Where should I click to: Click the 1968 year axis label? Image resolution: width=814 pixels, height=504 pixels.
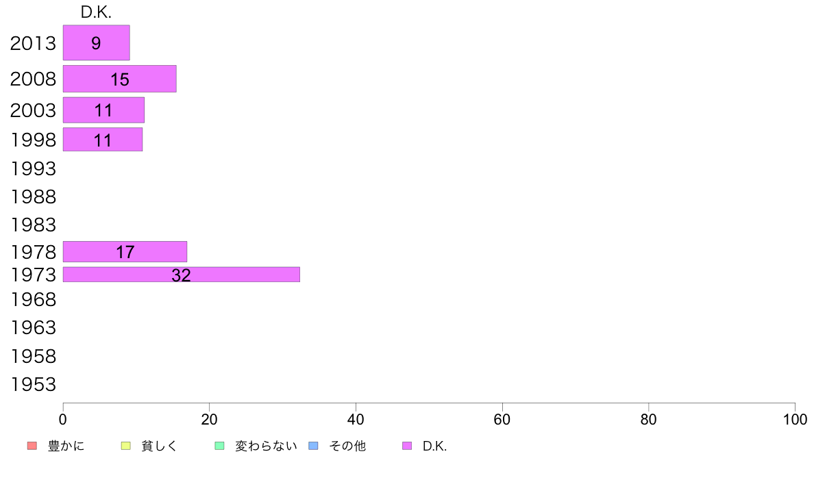pos(33,299)
